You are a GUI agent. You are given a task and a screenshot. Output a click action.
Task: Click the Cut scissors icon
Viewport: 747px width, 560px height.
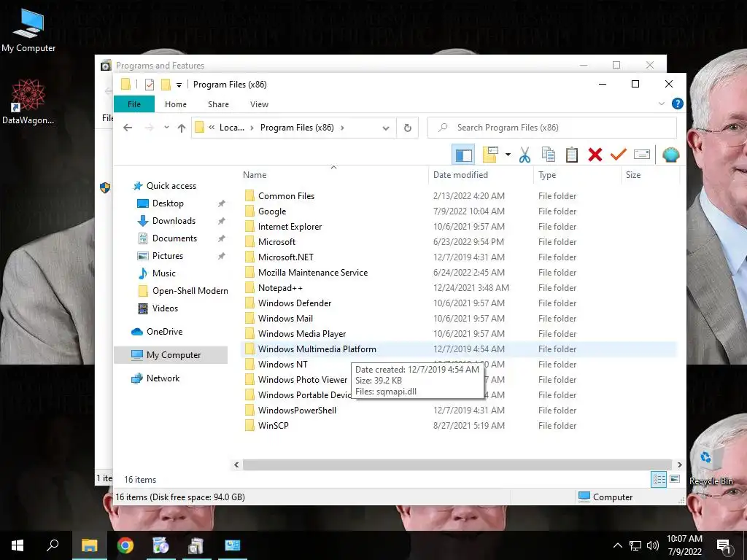[x=525, y=155]
